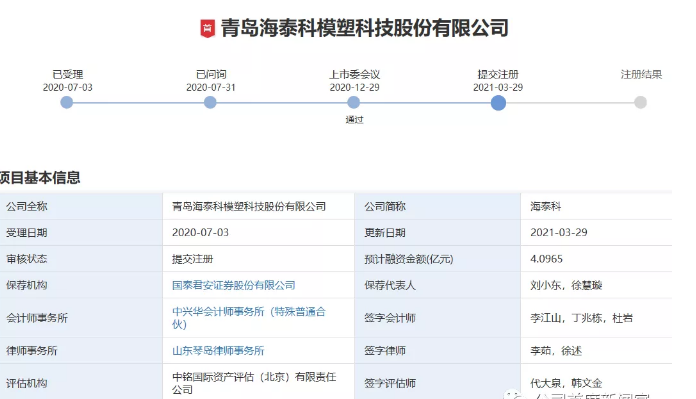Click the 已问询 timeline dot
This screenshot has width=696, height=399.
[x=210, y=103]
